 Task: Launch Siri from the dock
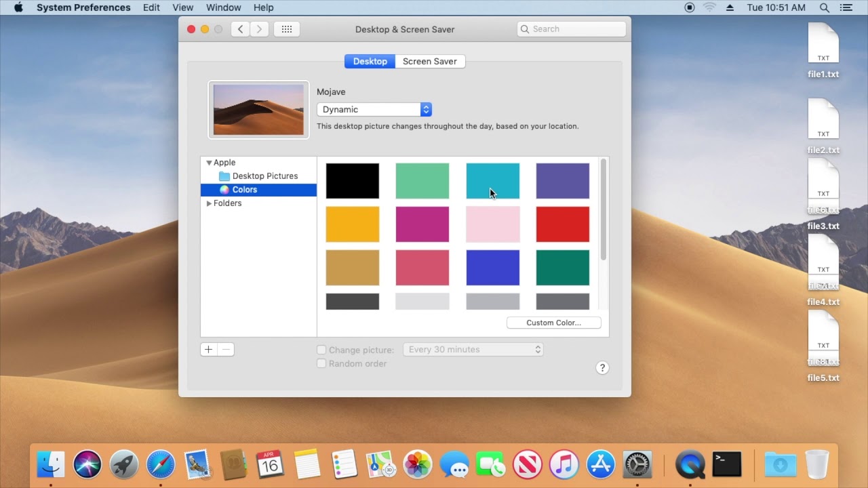[87, 464]
